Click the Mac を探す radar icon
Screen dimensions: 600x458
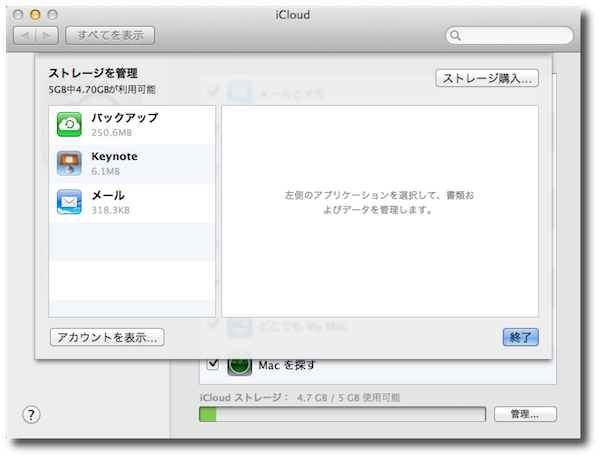coord(240,366)
